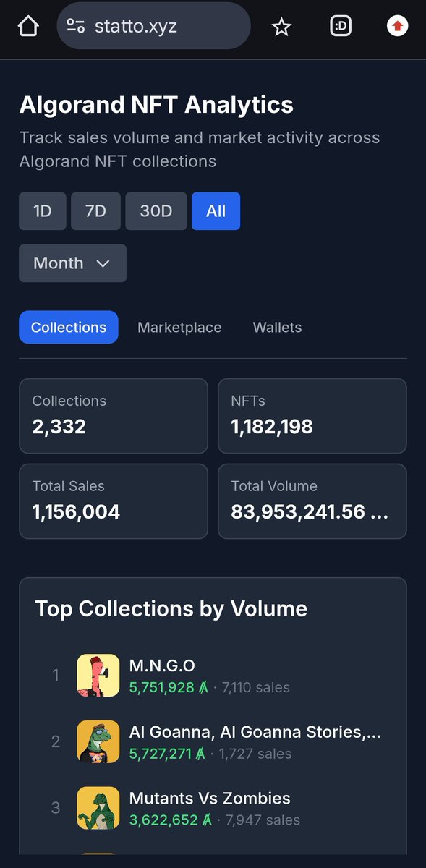Bookmark page with the star icon
The image size is (426, 868).
pos(281,27)
